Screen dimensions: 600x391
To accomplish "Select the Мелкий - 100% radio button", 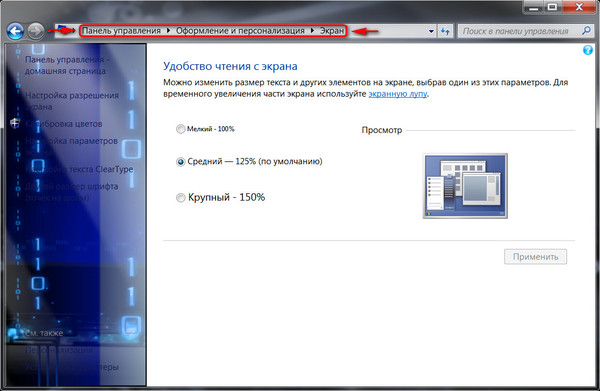I will click(180, 129).
